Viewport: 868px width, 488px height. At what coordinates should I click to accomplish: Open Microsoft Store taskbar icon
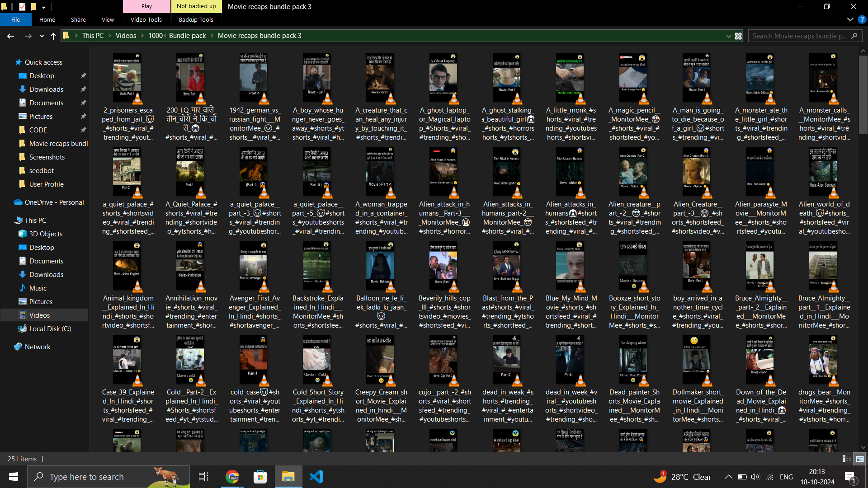coord(260,477)
